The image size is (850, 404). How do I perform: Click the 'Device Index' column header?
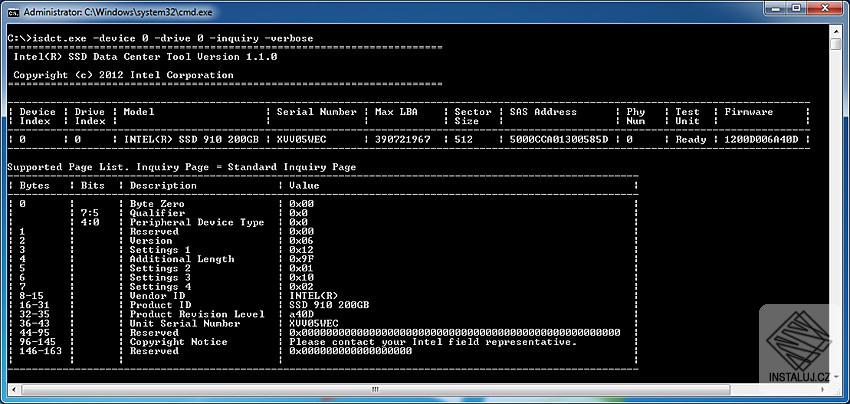point(38,117)
